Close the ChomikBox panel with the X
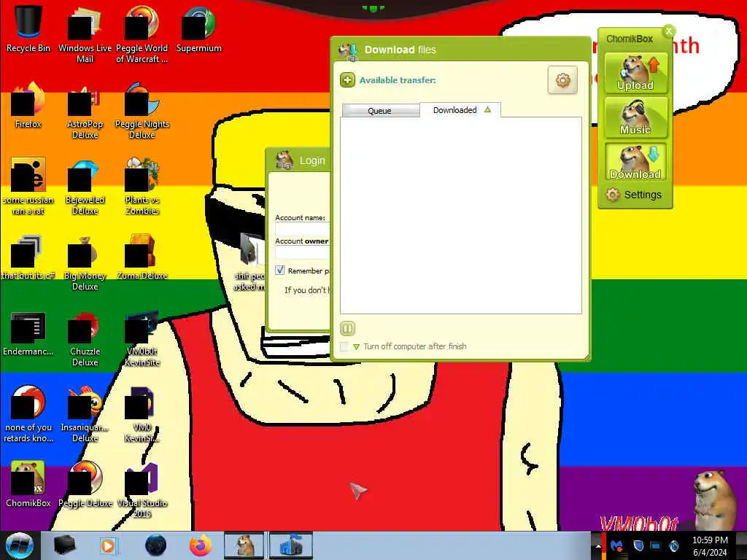This screenshot has width=747, height=560. pos(669,31)
